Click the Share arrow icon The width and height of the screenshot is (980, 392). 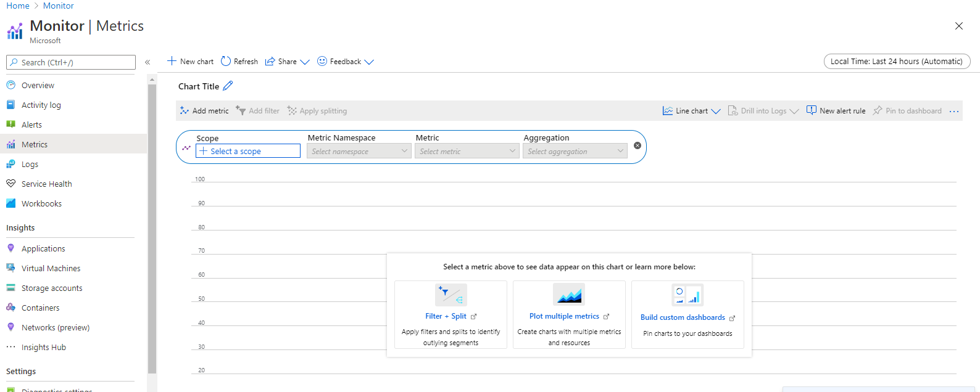[270, 61]
